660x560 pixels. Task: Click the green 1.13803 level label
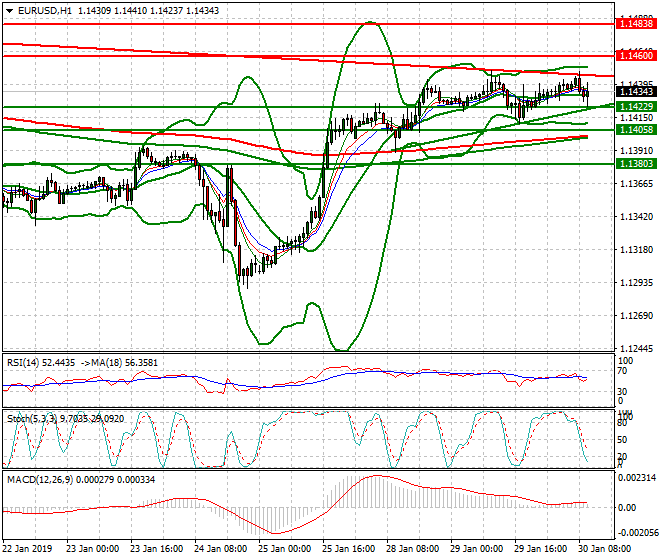click(636, 164)
